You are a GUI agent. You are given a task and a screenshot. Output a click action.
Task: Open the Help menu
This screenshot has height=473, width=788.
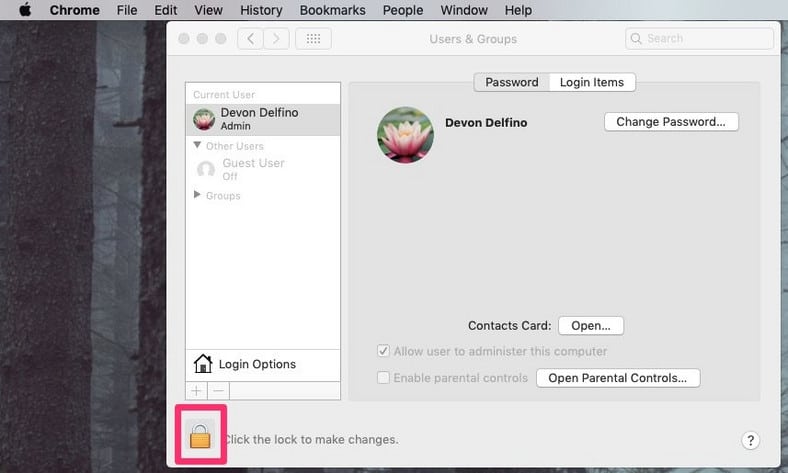518,10
